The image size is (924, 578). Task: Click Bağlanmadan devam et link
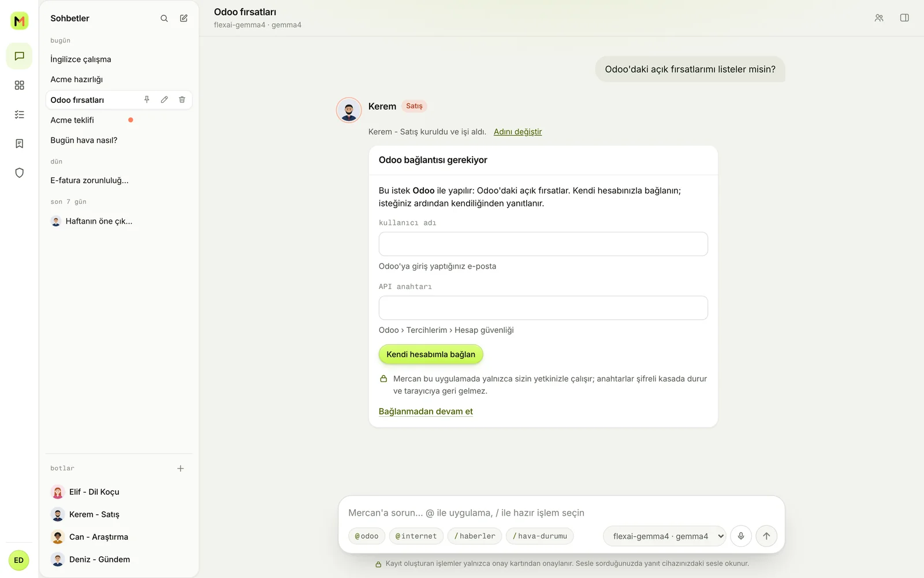(x=426, y=412)
